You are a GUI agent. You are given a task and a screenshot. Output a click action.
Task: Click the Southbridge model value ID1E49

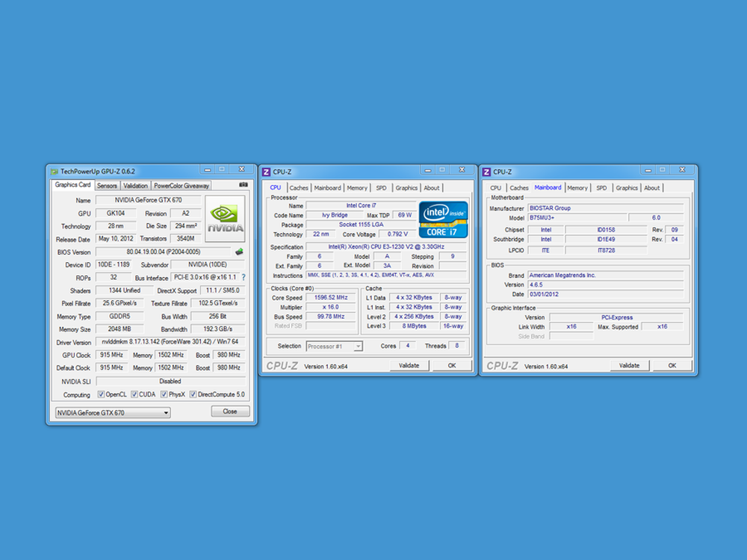tap(606, 240)
